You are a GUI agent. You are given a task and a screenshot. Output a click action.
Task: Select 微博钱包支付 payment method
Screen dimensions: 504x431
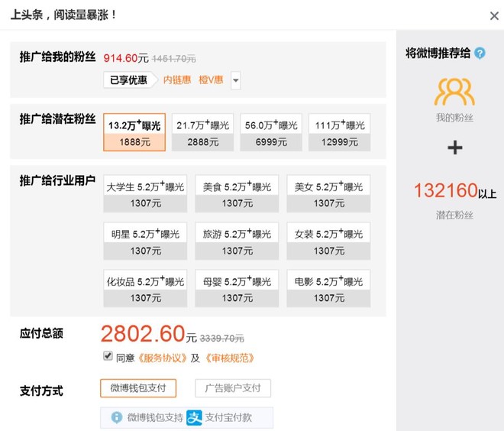[138, 388]
